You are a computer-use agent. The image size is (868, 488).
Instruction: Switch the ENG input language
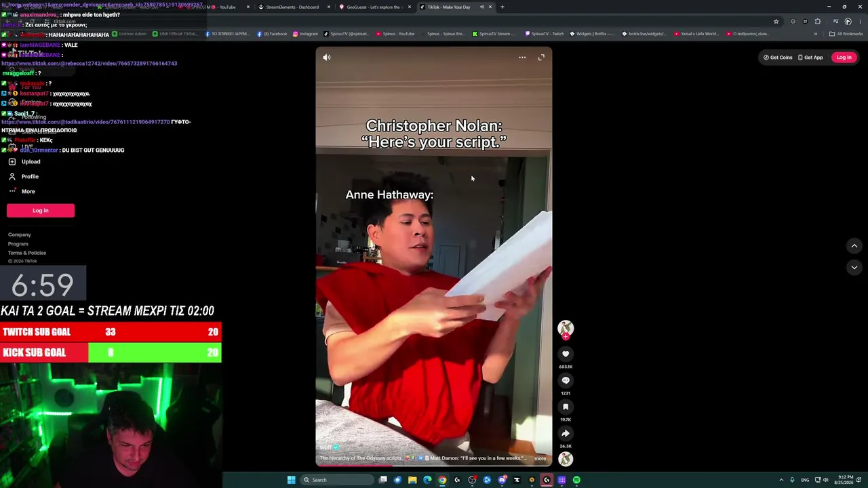805,480
